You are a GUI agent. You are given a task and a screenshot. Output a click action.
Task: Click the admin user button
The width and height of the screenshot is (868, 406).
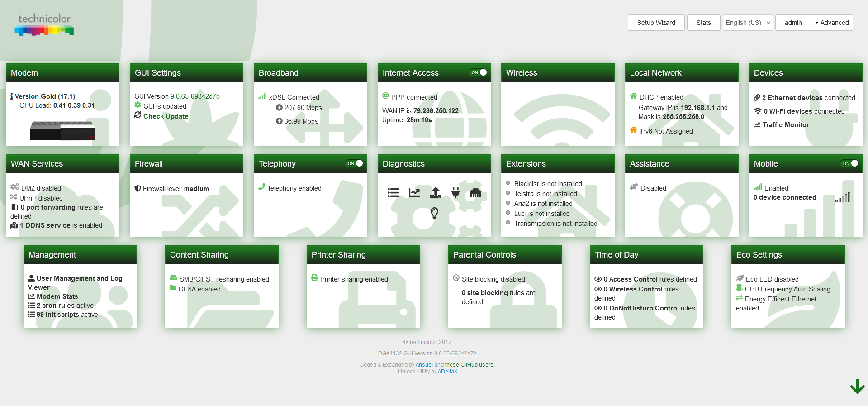point(793,23)
